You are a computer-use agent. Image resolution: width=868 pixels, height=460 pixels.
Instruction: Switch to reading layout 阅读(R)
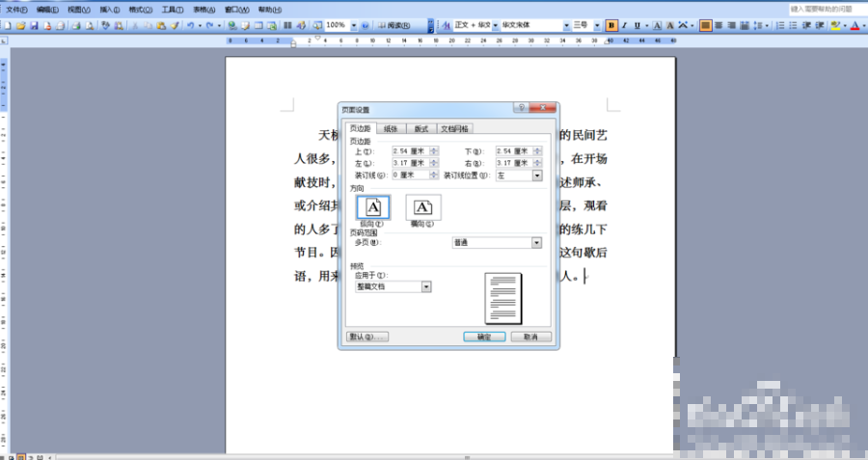point(393,25)
